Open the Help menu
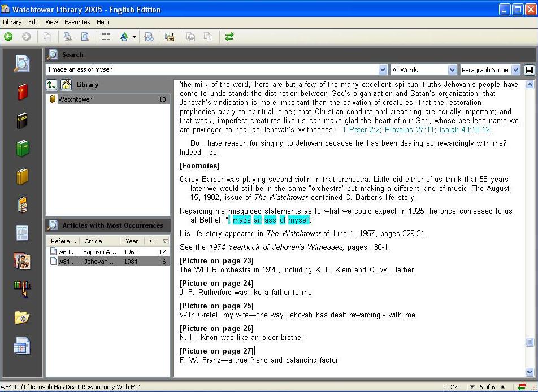This screenshot has height=392, width=538. (x=103, y=22)
